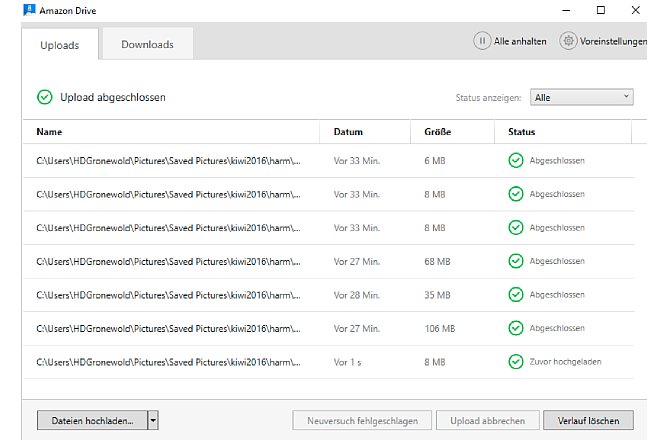The width and height of the screenshot is (668, 440).
Task: Click the 6 MB size cell
Action: click(435, 161)
